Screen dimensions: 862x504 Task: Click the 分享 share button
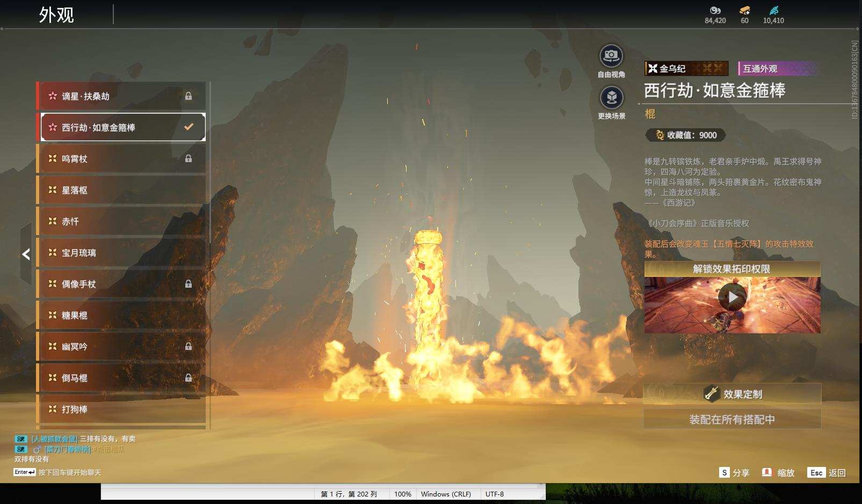coord(734,472)
